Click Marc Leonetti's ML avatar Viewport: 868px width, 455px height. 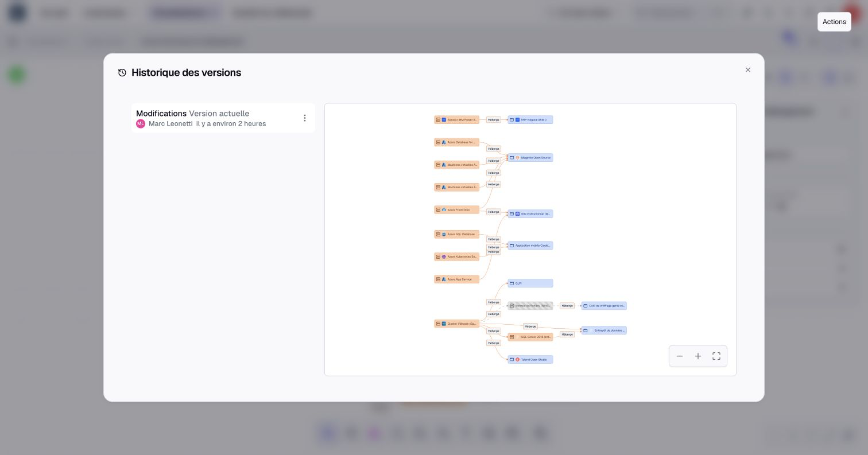[x=141, y=124]
